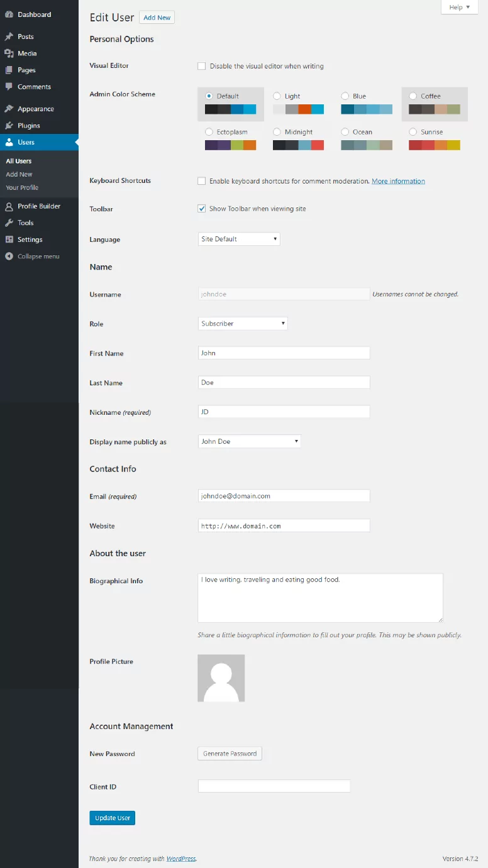Image resolution: width=488 pixels, height=868 pixels.
Task: Click the Email input field
Action: 284,496
